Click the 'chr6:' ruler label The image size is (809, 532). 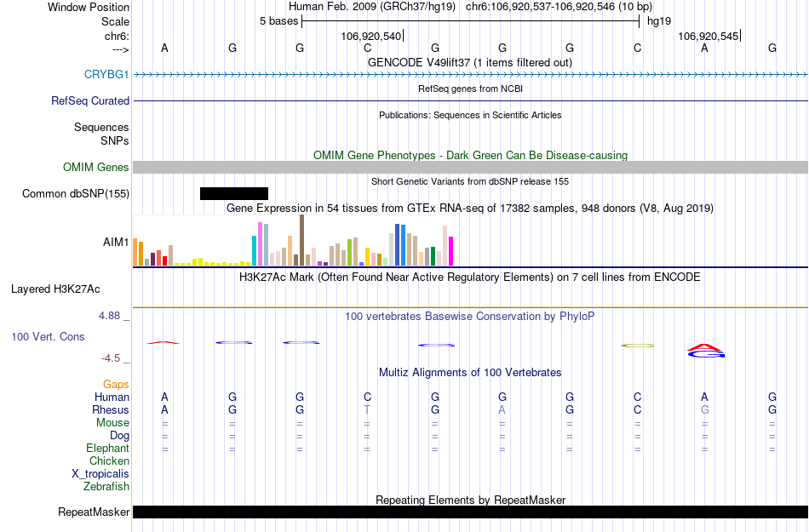click(117, 36)
